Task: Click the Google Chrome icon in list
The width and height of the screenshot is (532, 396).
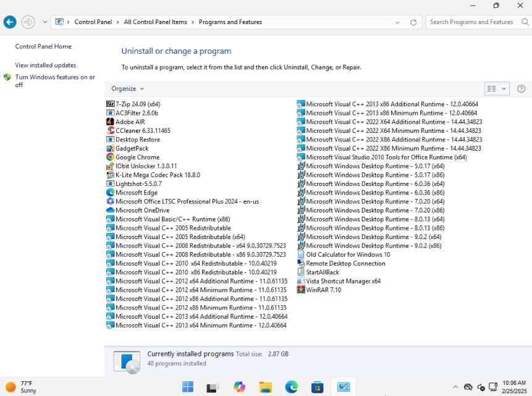Action: [110, 157]
